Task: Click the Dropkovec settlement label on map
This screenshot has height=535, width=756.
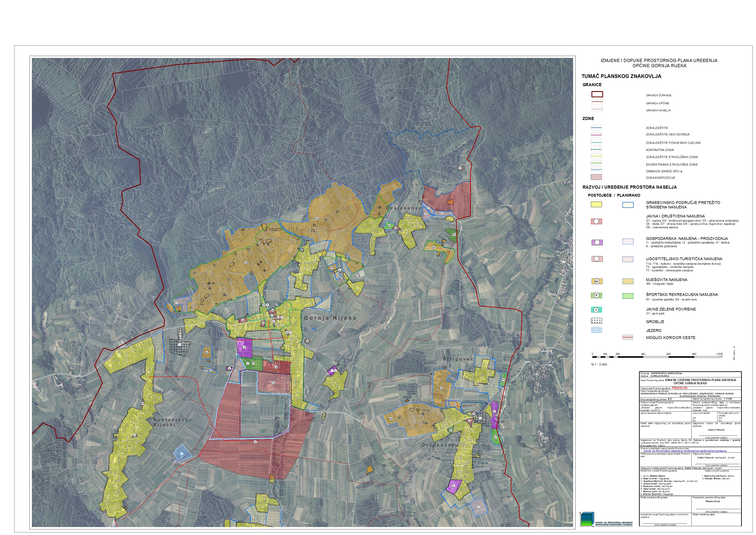Action: click(x=438, y=445)
